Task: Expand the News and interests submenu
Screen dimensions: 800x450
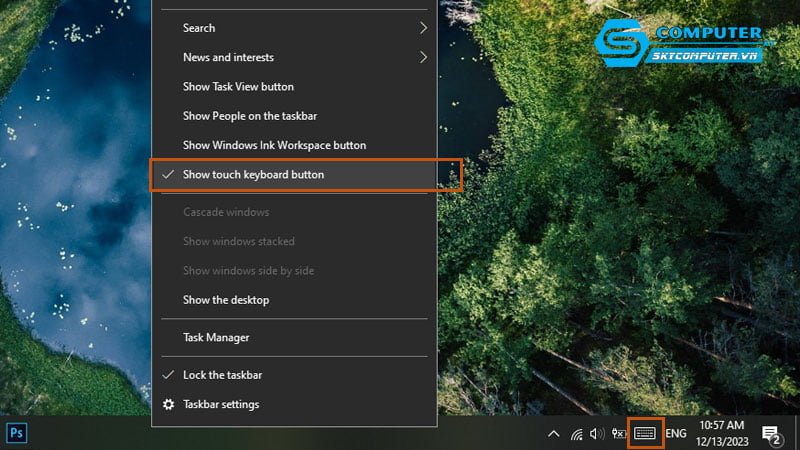Action: tap(294, 57)
